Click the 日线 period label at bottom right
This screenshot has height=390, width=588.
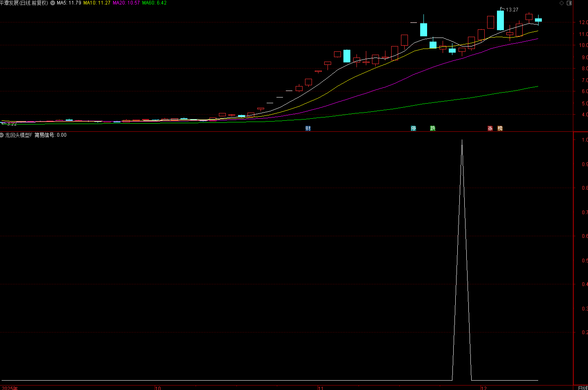(x=583, y=388)
